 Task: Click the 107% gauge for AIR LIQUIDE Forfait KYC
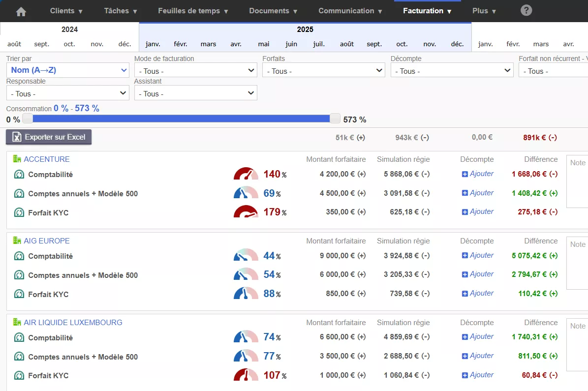246,375
